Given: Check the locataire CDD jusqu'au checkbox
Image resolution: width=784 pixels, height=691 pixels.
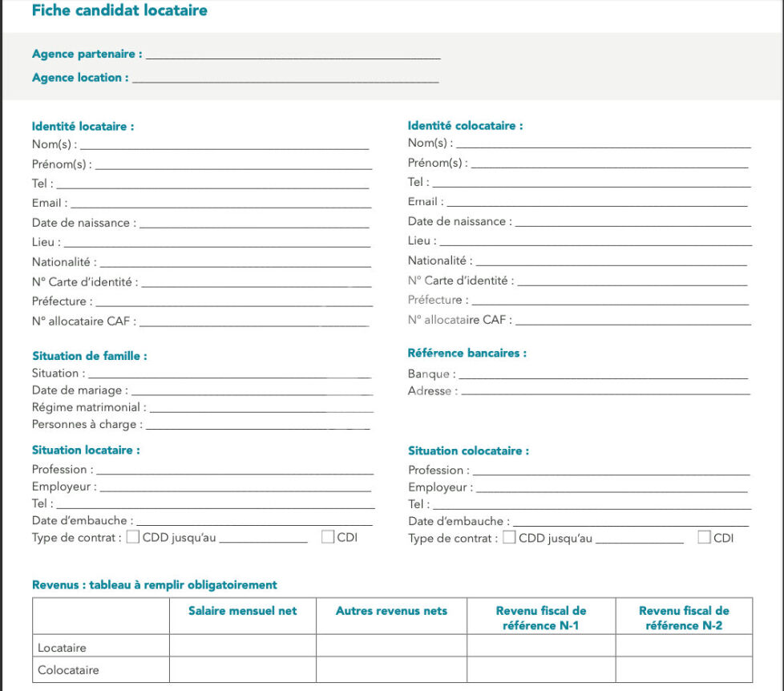Looking at the screenshot, I should tap(133, 537).
